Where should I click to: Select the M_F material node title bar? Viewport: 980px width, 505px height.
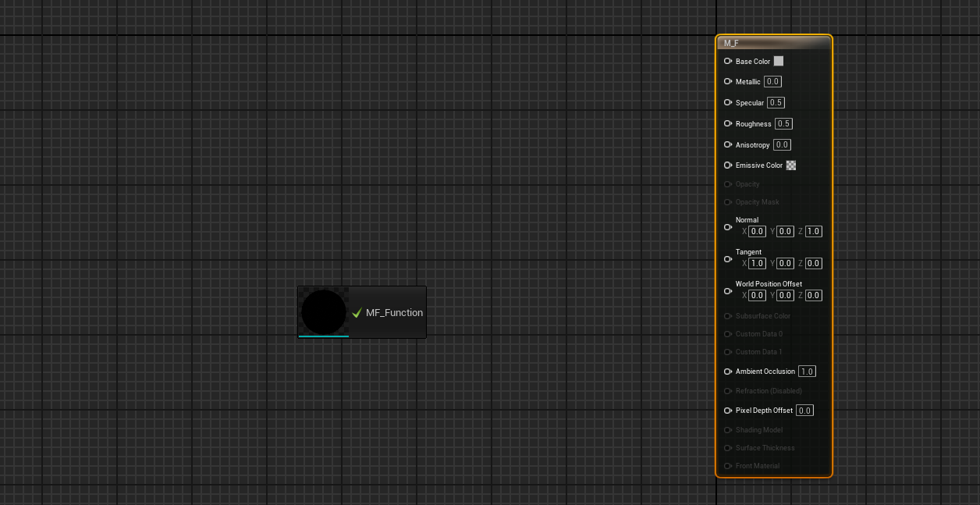pos(774,43)
